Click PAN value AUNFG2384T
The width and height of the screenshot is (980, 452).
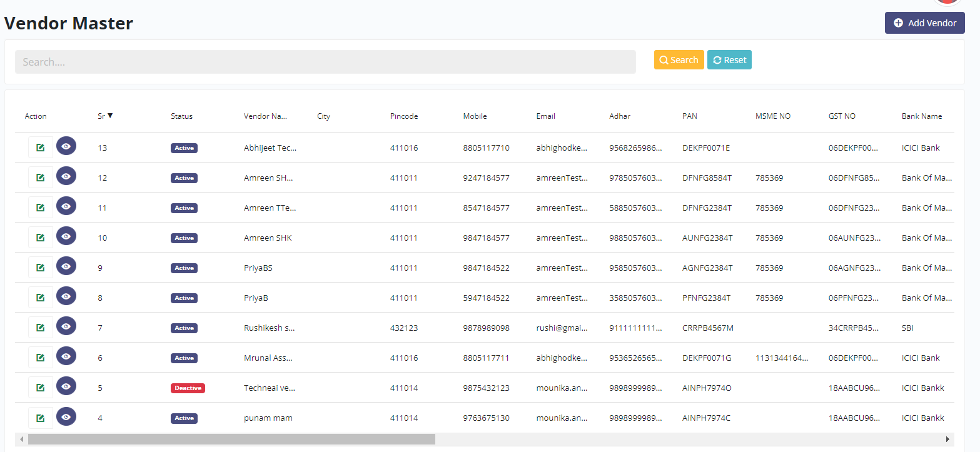707,238
